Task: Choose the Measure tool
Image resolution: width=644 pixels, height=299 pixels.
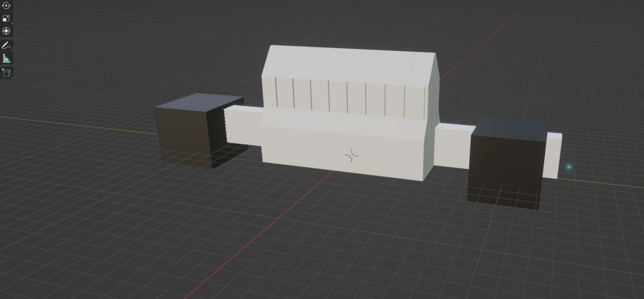Action: click(6, 59)
